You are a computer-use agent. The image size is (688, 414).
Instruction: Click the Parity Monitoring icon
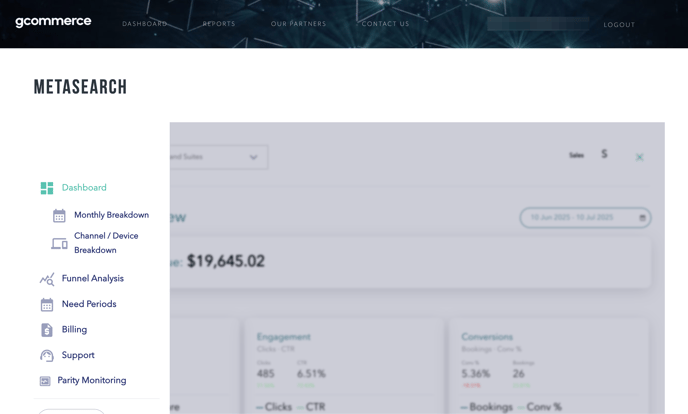coord(45,381)
